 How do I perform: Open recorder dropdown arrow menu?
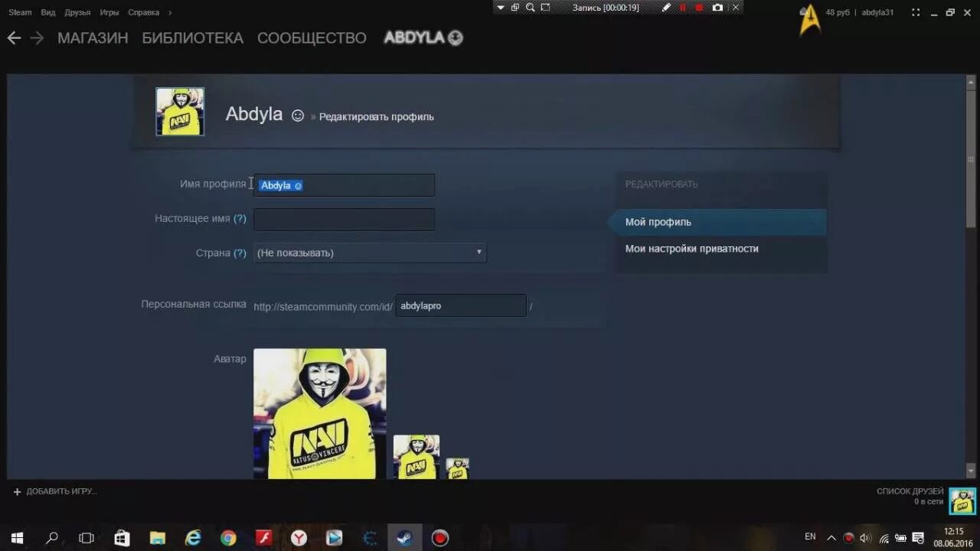500,8
